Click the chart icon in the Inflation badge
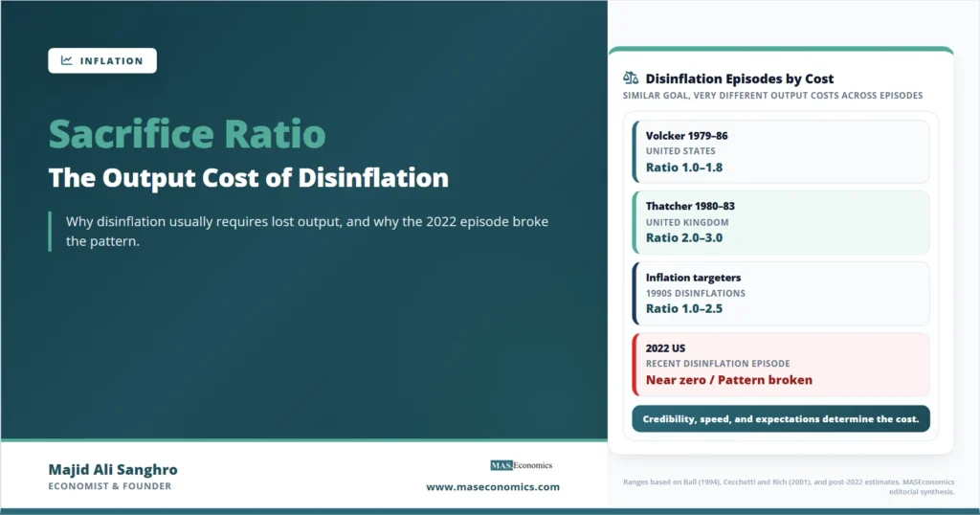 66,60
